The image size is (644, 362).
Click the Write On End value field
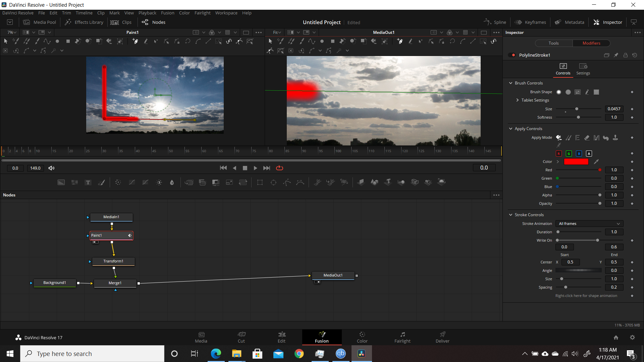coord(614,247)
